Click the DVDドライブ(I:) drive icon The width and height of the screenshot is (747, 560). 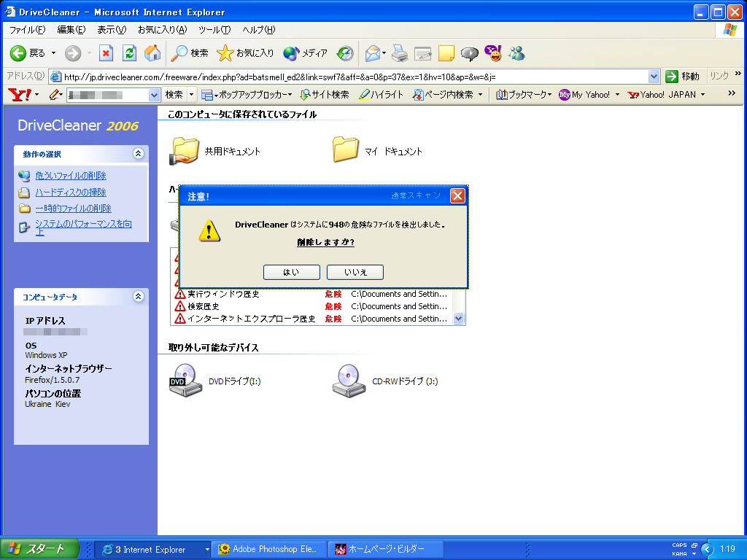pyautogui.click(x=185, y=381)
